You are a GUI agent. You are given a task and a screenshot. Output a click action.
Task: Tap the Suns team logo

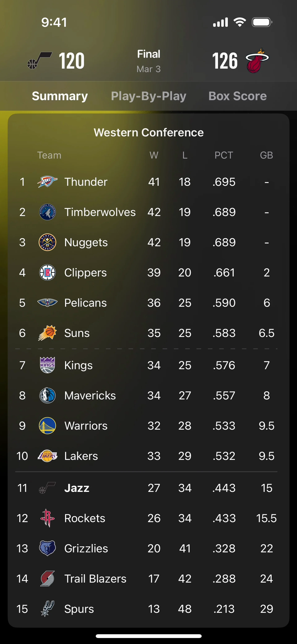tap(47, 333)
